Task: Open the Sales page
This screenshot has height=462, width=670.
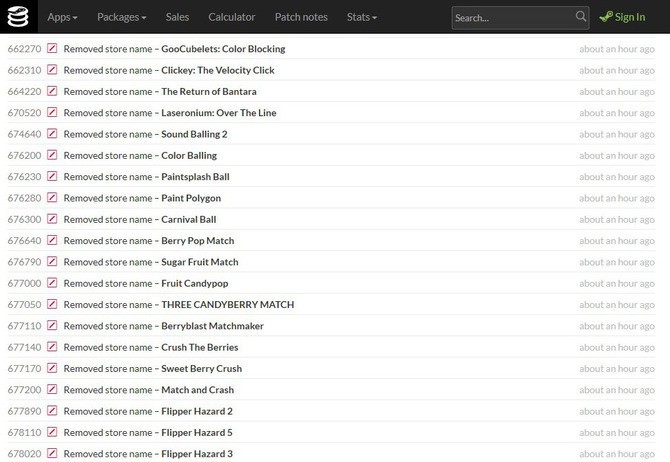Action: (177, 17)
